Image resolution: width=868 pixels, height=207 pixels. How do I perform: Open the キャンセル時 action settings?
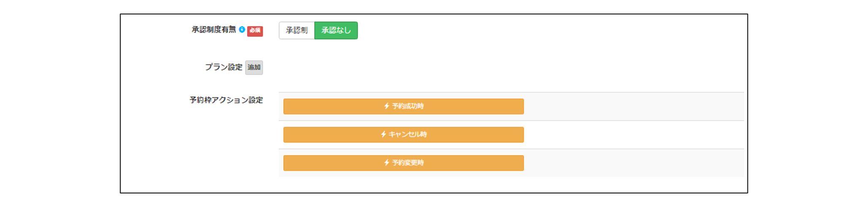tap(404, 134)
